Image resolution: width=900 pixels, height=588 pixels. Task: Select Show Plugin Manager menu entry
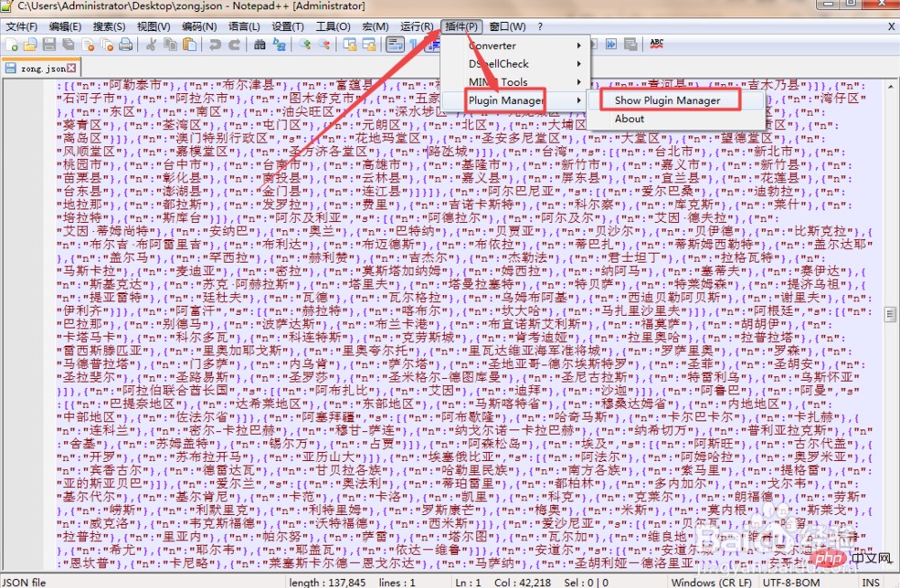(x=667, y=100)
